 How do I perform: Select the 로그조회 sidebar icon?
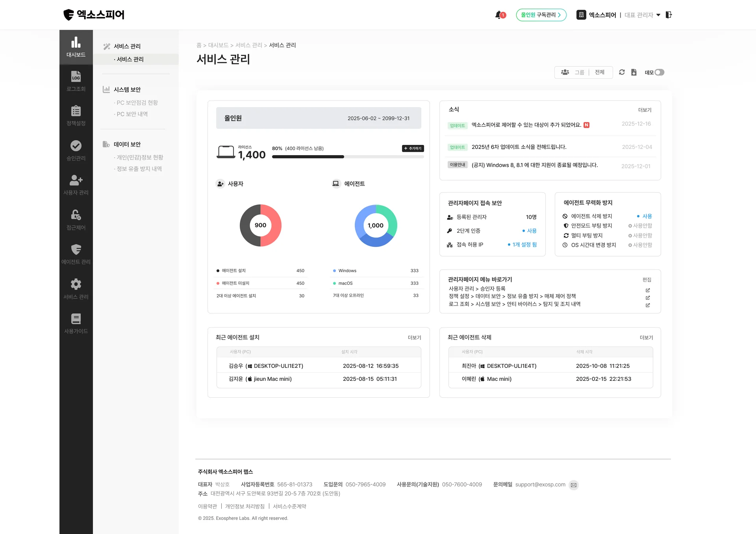point(76,81)
